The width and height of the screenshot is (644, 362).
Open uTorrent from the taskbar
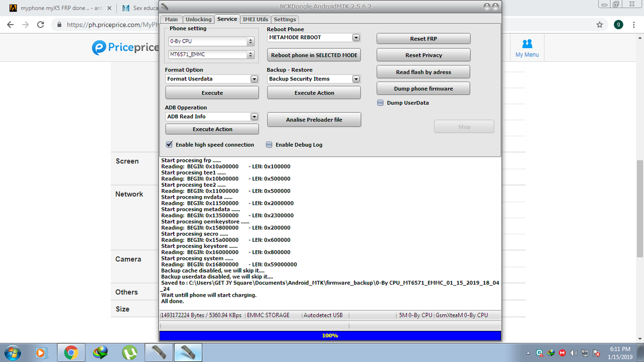coord(129,353)
